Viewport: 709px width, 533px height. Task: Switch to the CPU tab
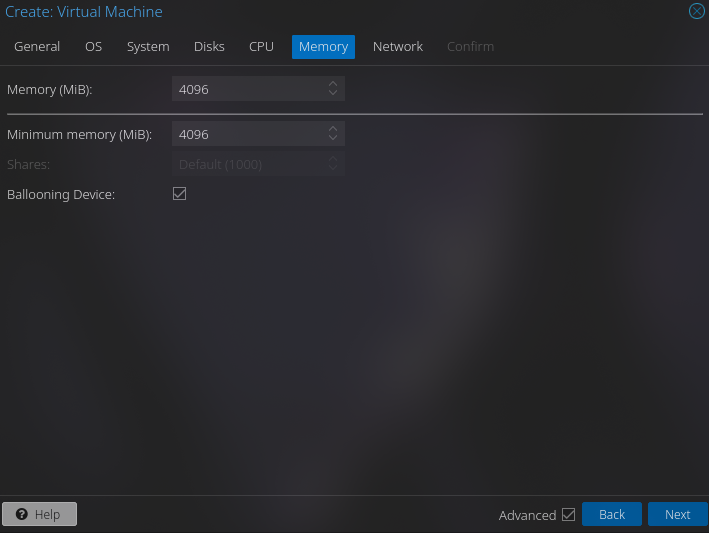pos(261,47)
